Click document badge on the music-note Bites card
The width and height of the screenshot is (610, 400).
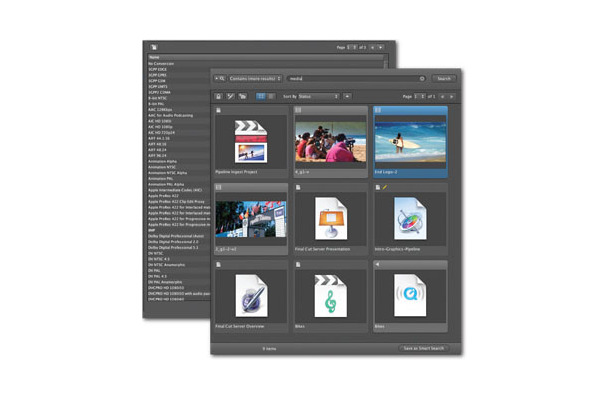pyautogui.click(x=298, y=265)
